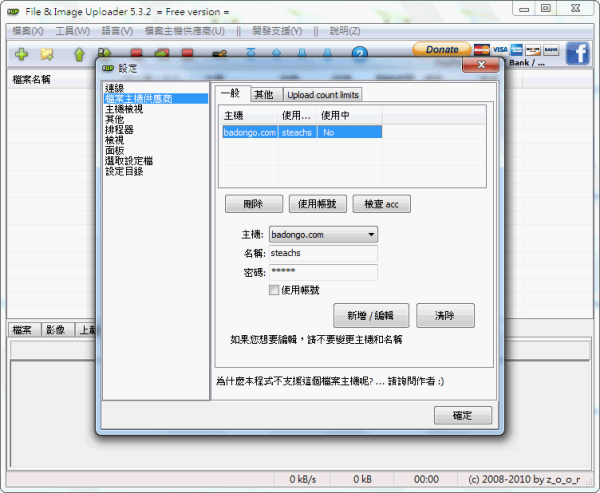Select the badongo.com account row

click(x=302, y=132)
